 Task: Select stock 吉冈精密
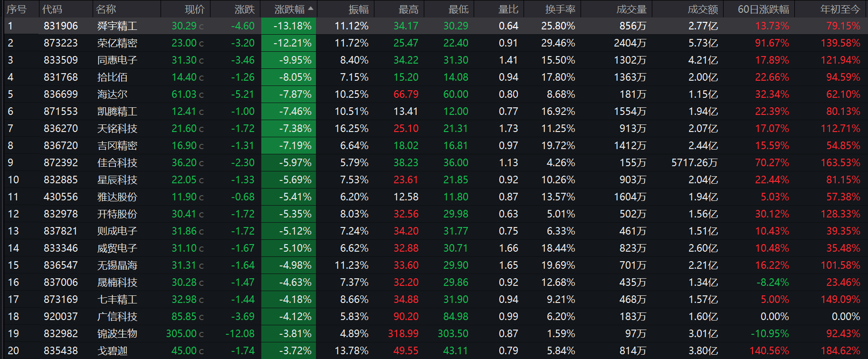[117, 146]
